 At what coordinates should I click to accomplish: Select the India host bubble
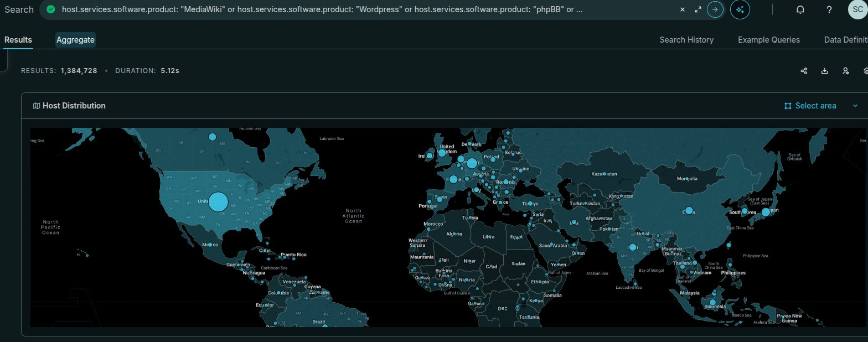[x=632, y=247]
